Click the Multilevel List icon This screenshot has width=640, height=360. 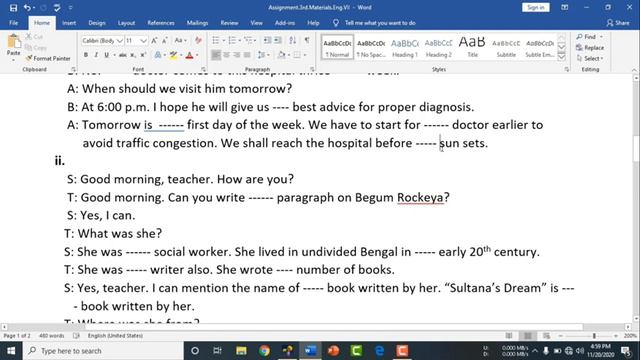248,40
